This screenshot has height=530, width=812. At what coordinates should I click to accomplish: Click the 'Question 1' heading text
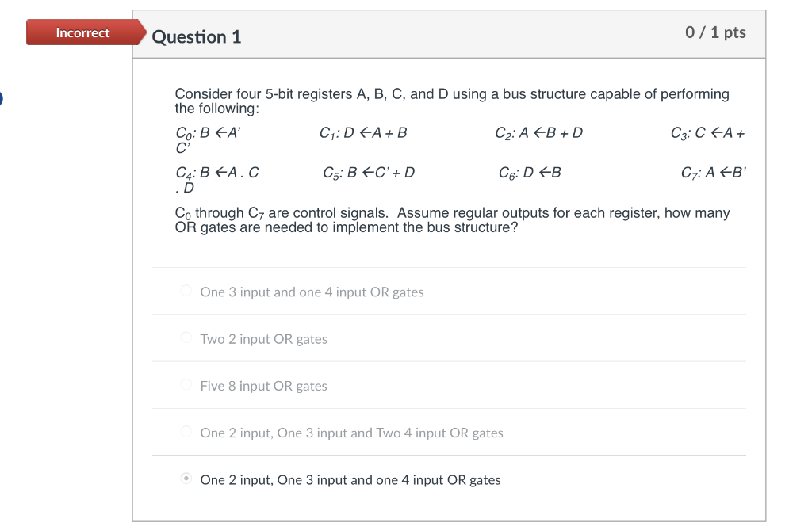(198, 36)
